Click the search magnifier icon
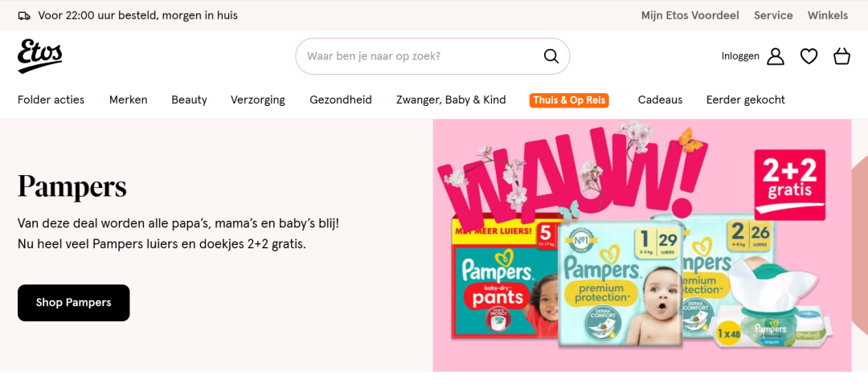This screenshot has width=868, height=391. click(x=551, y=56)
